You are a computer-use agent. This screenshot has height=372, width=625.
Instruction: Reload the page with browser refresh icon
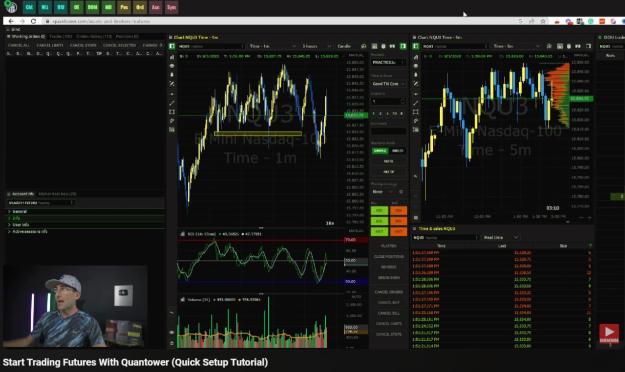tap(33, 21)
